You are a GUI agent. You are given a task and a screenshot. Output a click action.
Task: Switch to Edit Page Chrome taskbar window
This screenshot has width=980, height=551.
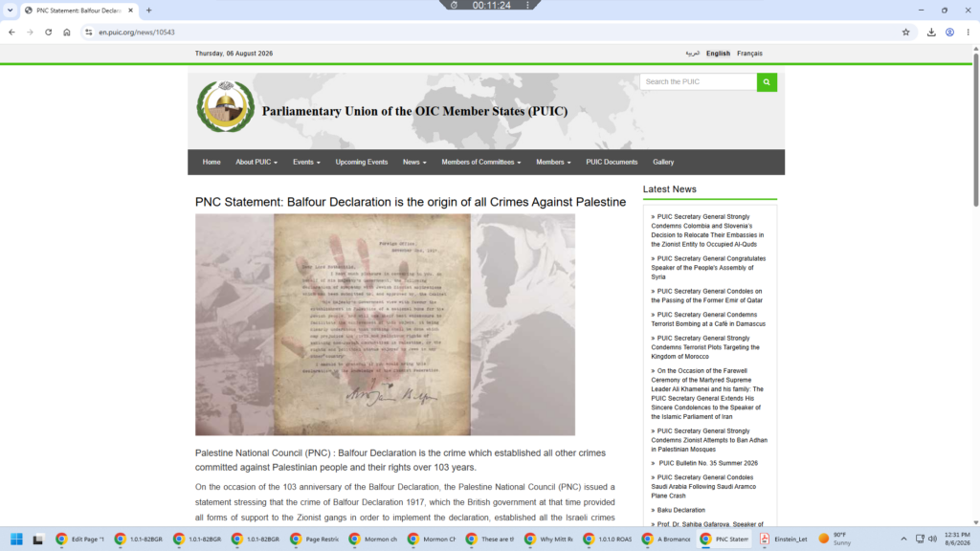tap(79, 539)
